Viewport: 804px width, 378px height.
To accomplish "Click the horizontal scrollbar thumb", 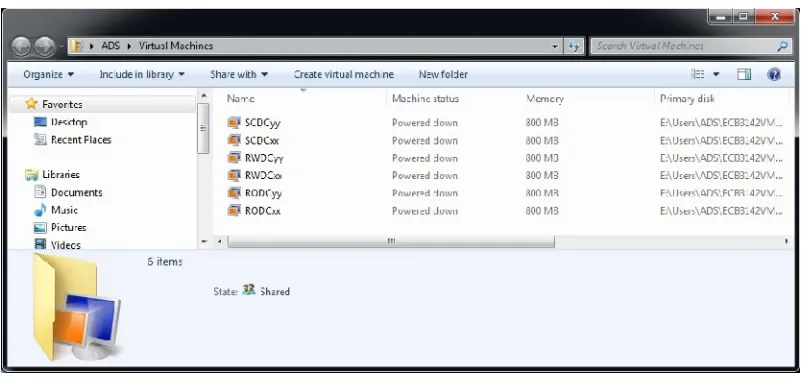I will tap(391, 241).
